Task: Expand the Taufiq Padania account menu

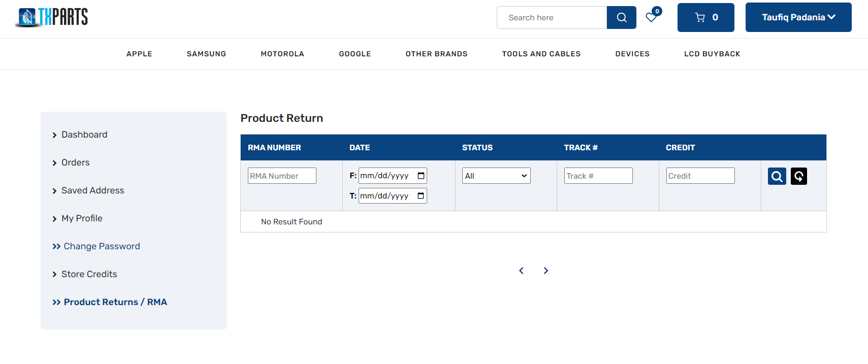Action: coord(798,18)
